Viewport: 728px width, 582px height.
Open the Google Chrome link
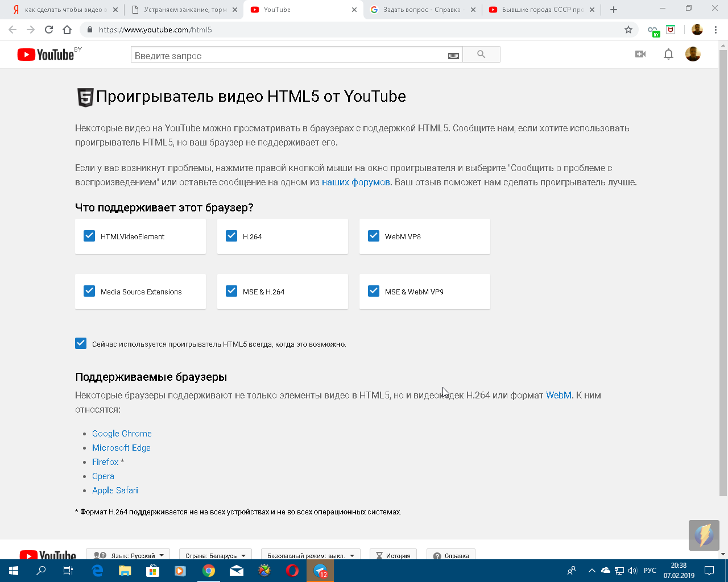(122, 434)
